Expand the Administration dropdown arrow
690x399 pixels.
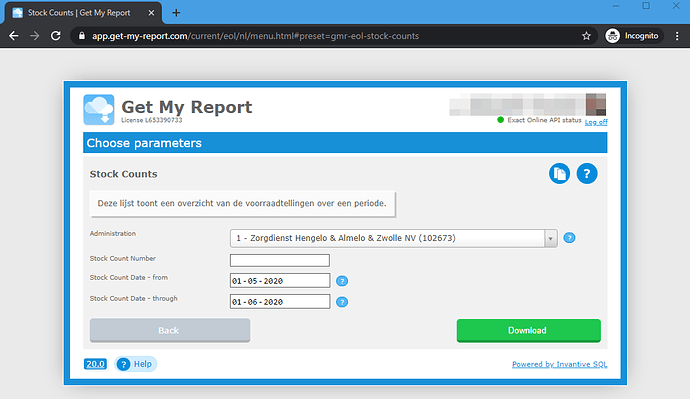click(550, 238)
